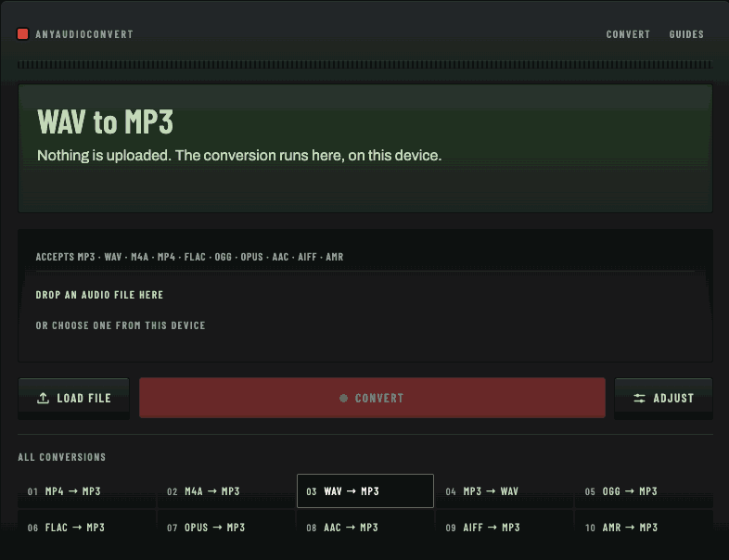Image resolution: width=729 pixels, height=560 pixels.
Task: Select the 08 AAC → MP3 conversion
Action: (x=365, y=528)
